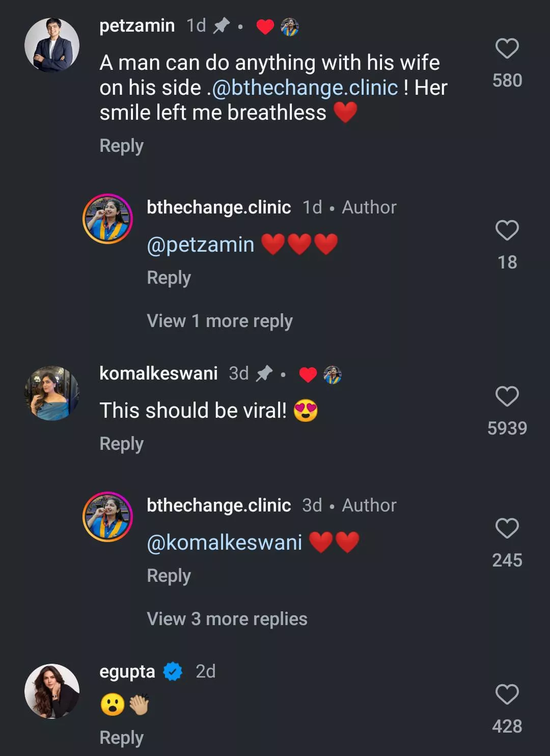Tap egupta's verified badge

coord(173,671)
